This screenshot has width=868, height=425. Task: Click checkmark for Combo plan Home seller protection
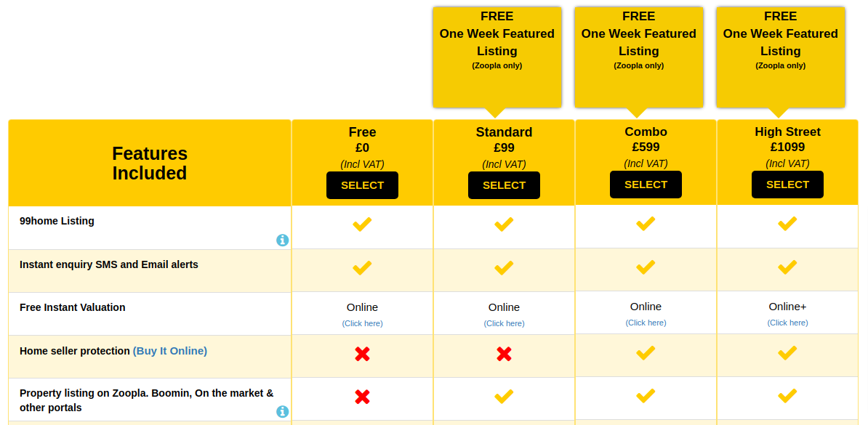tap(646, 352)
